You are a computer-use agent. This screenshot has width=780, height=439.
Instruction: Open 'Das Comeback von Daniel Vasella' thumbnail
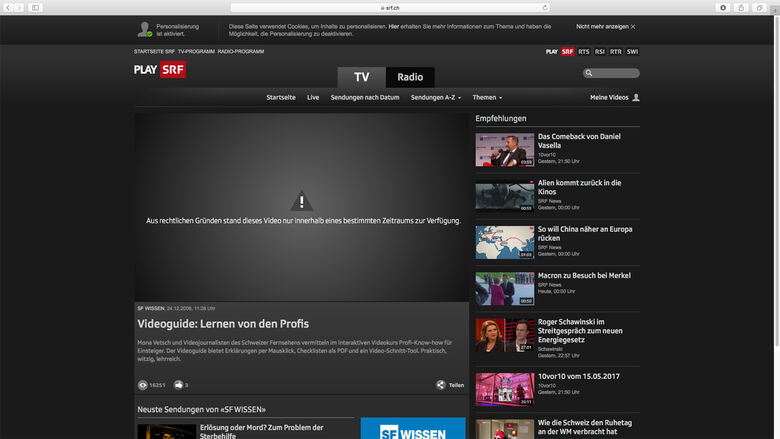tap(504, 150)
